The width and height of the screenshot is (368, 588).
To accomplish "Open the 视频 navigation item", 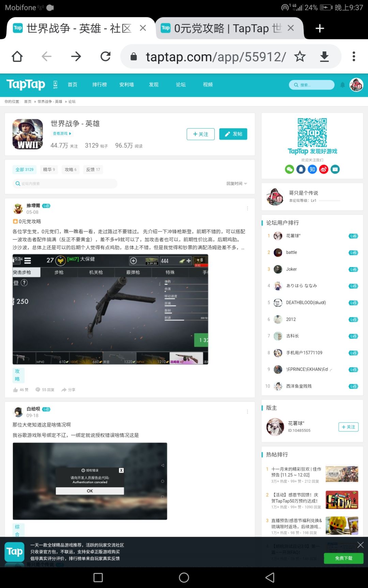I will coord(208,85).
